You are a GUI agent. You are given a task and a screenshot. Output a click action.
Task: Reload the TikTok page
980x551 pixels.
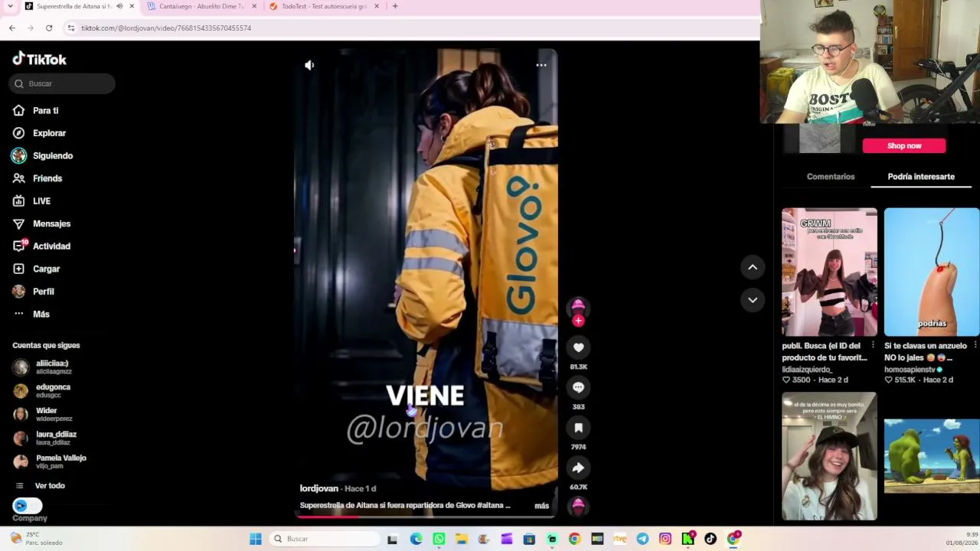point(49,28)
